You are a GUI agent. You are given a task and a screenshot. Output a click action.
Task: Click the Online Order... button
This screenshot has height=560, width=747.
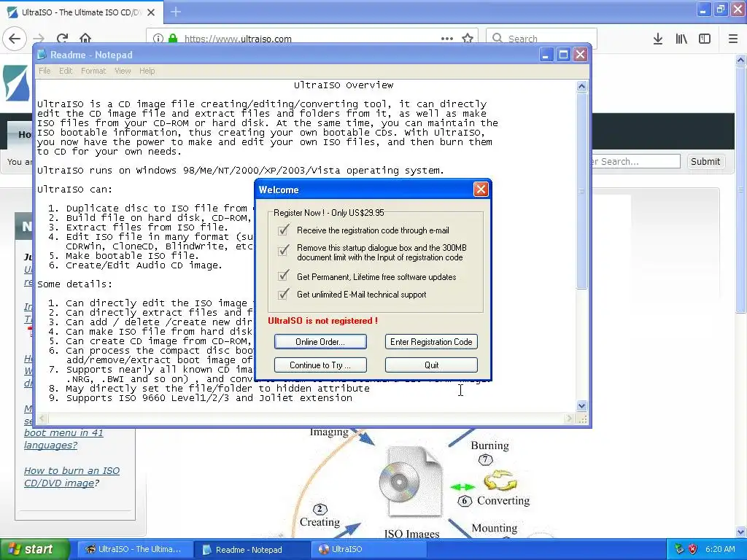[320, 341]
